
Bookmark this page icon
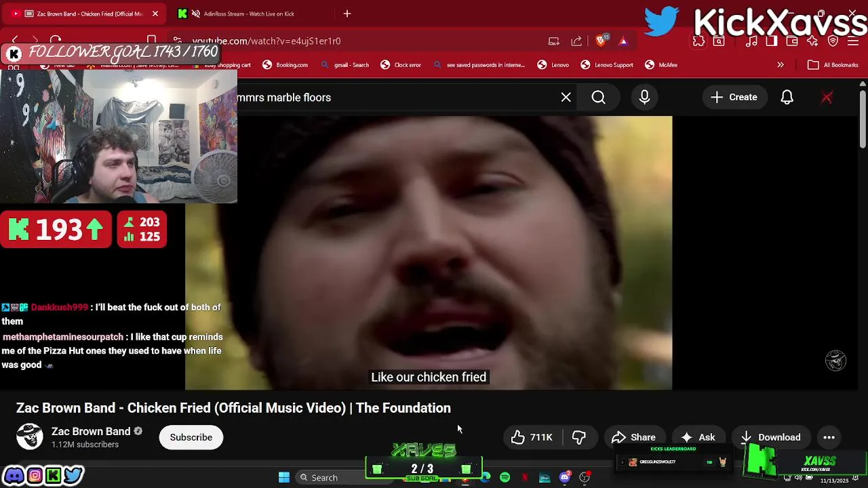click(x=152, y=40)
